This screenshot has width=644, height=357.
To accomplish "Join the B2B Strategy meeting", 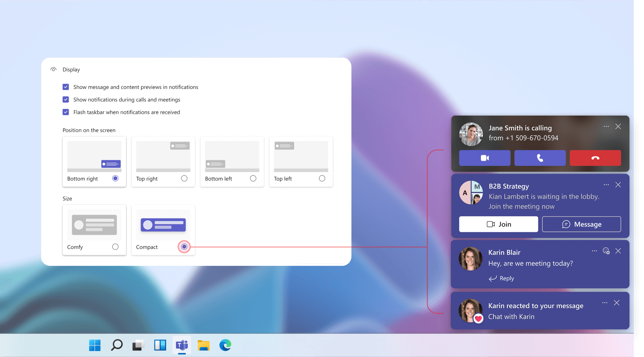I will 498,224.
